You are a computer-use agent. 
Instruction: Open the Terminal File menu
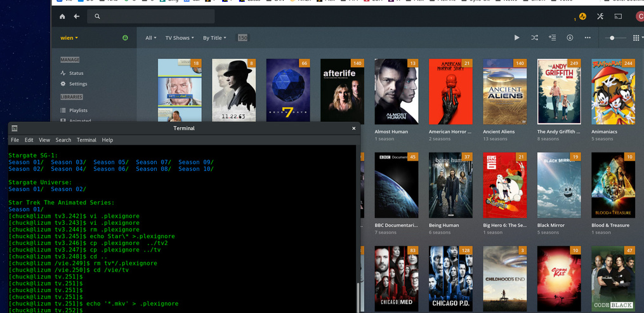pos(15,140)
